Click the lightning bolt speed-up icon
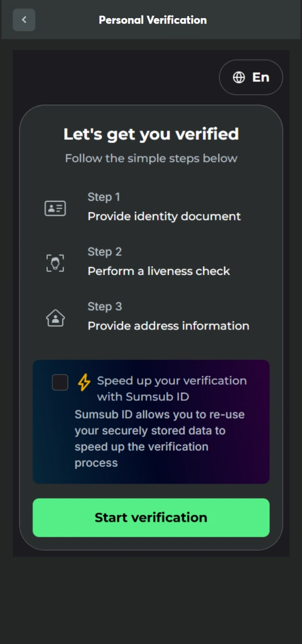The height and width of the screenshot is (644, 302). pos(84,382)
